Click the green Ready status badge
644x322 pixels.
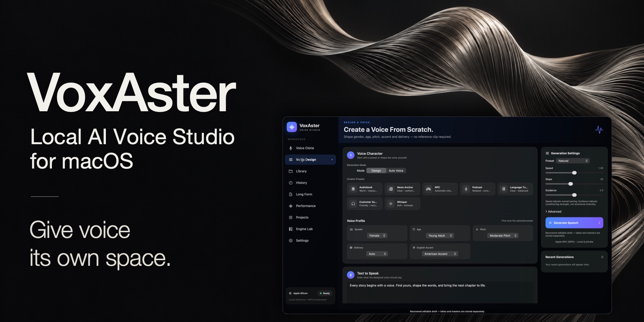[x=325, y=293]
